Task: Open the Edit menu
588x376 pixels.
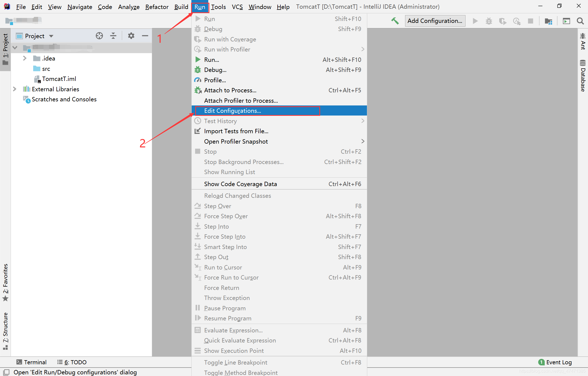Action: pos(36,7)
